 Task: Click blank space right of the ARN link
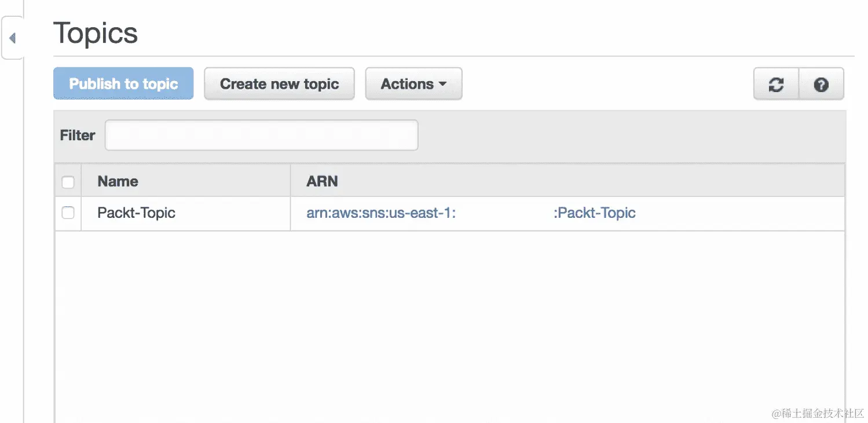point(740,213)
